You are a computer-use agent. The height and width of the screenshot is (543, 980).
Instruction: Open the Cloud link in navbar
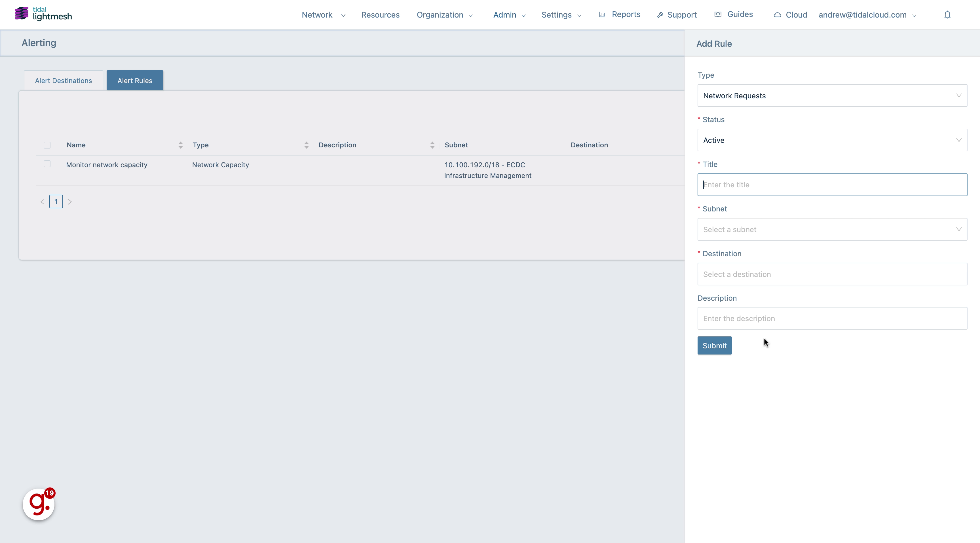(x=796, y=15)
